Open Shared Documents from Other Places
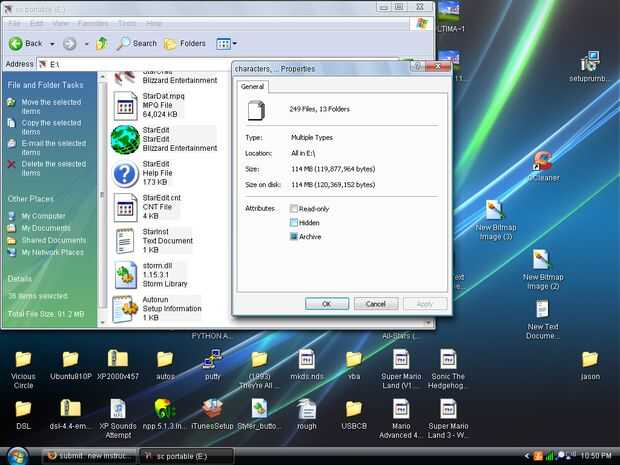620x465 pixels. (54, 240)
